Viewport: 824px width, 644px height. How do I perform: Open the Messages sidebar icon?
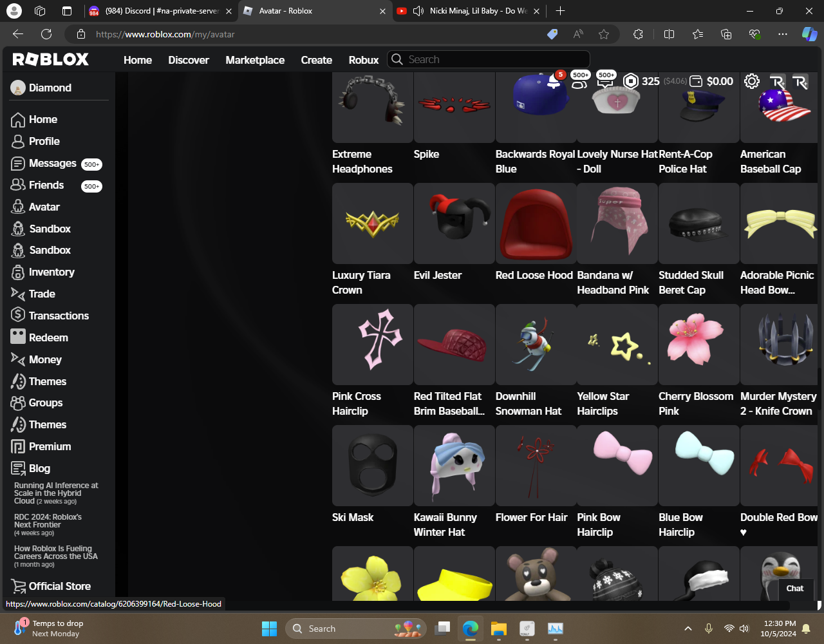click(18, 164)
